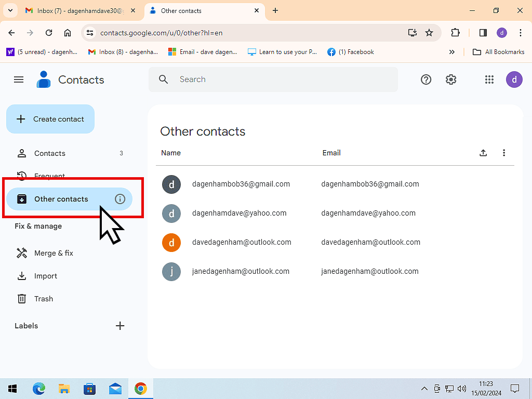Click in the Search contacts field
532x399 pixels.
281,79
